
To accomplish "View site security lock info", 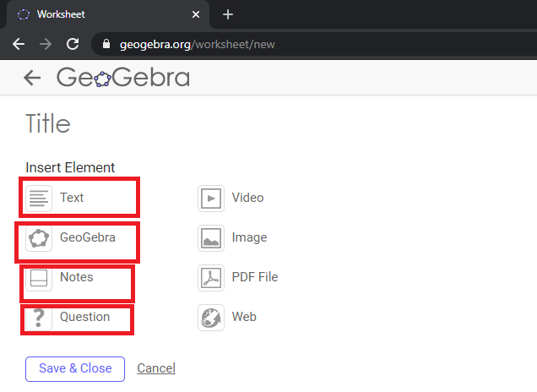I will click(106, 44).
